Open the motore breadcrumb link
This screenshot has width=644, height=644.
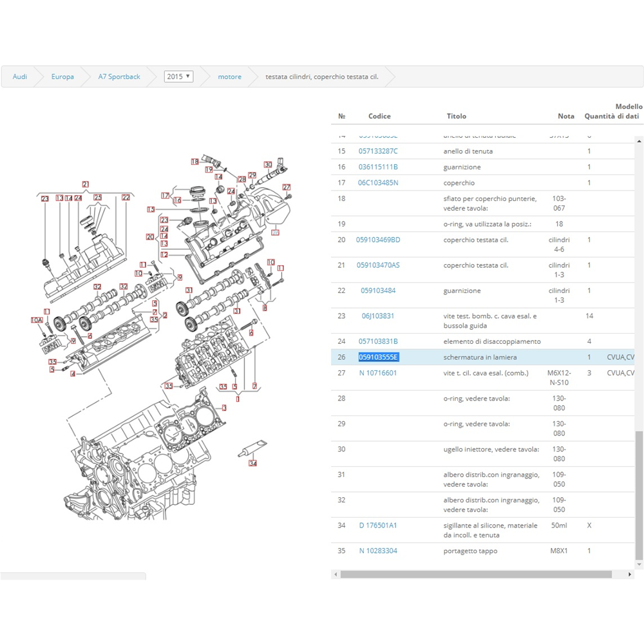click(230, 77)
